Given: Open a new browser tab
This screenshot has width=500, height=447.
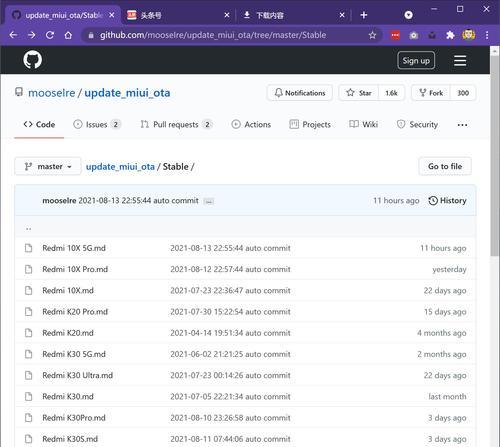Looking at the screenshot, I should click(364, 15).
